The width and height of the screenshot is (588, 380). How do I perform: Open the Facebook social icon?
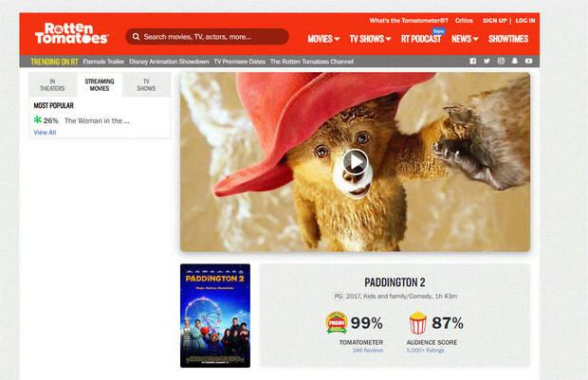473,61
